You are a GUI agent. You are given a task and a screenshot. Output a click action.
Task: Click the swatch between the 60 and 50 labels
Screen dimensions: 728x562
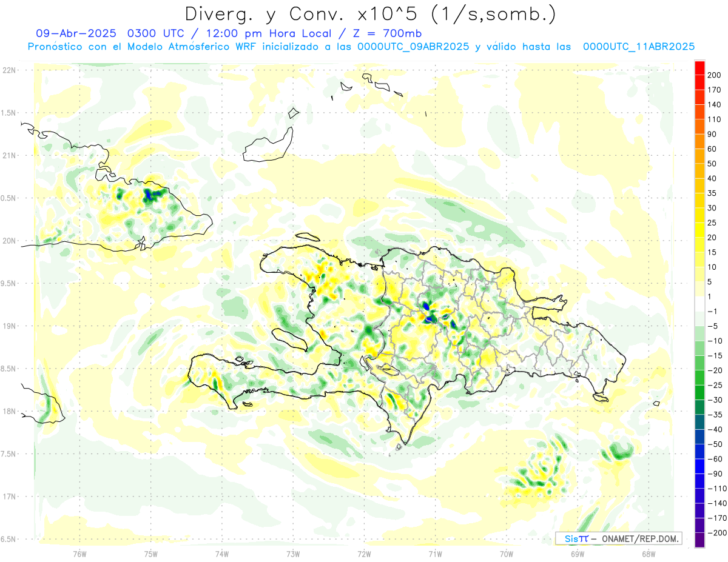(699, 156)
